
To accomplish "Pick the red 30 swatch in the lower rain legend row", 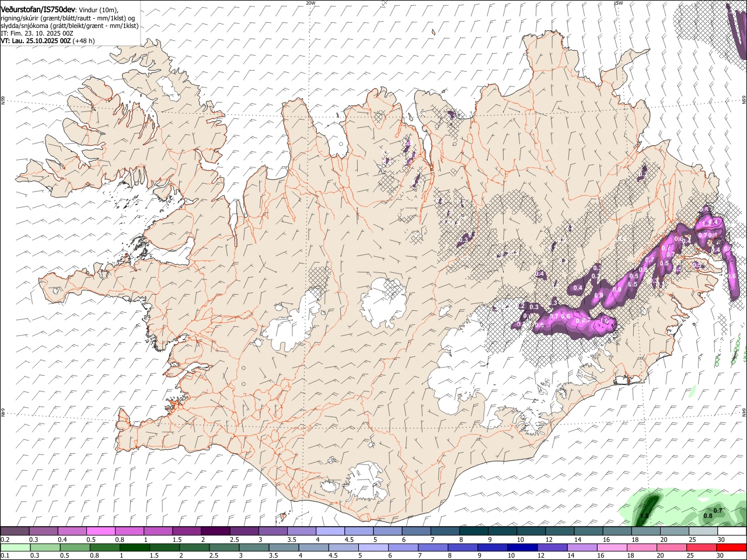I will 732,547.
